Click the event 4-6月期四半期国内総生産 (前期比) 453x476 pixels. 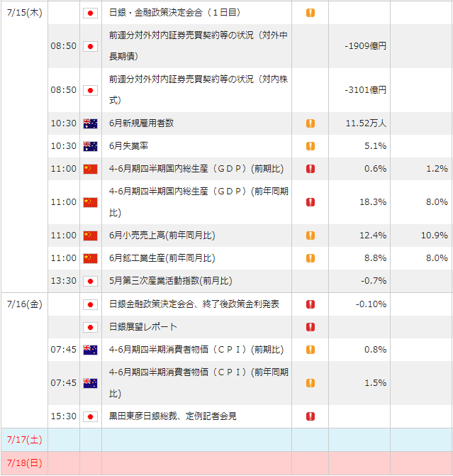(x=196, y=169)
